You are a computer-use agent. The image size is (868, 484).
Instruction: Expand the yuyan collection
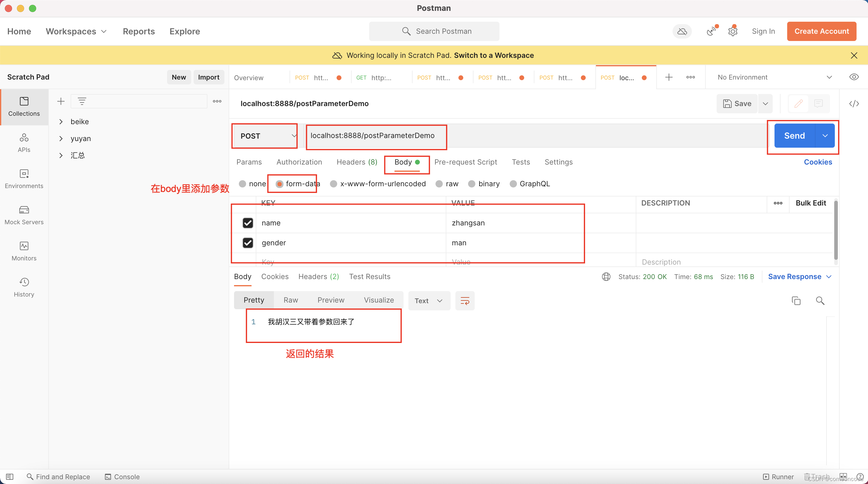coord(61,138)
